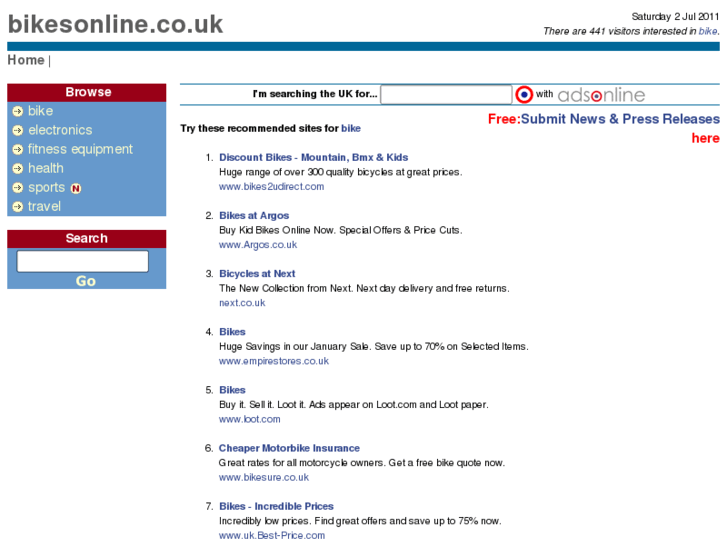This screenshot has height=545, width=727.
Task: Visit www.bikes2udirect.com link
Action: point(271,186)
